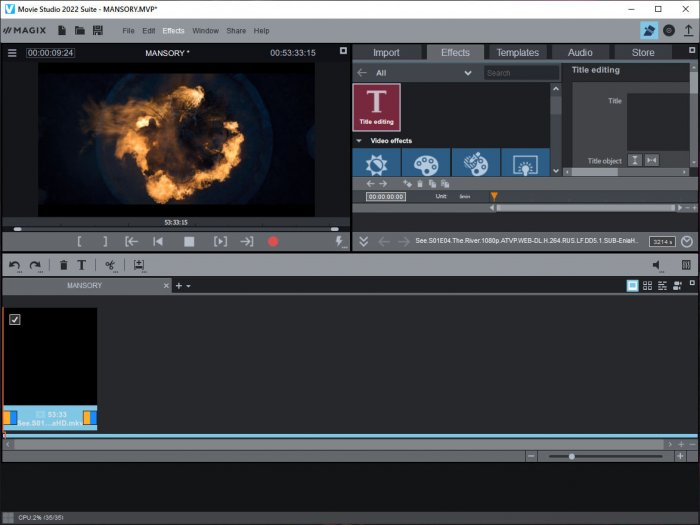The width and height of the screenshot is (700, 525).
Task: Insert a title with the T tool
Action: click(x=82, y=265)
